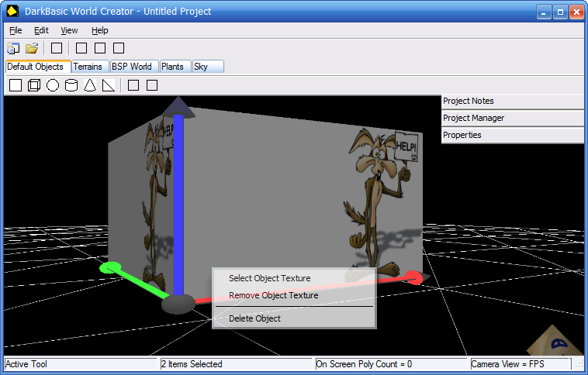This screenshot has width=588, height=375.
Task: Select the cube shape tool
Action: click(x=34, y=85)
